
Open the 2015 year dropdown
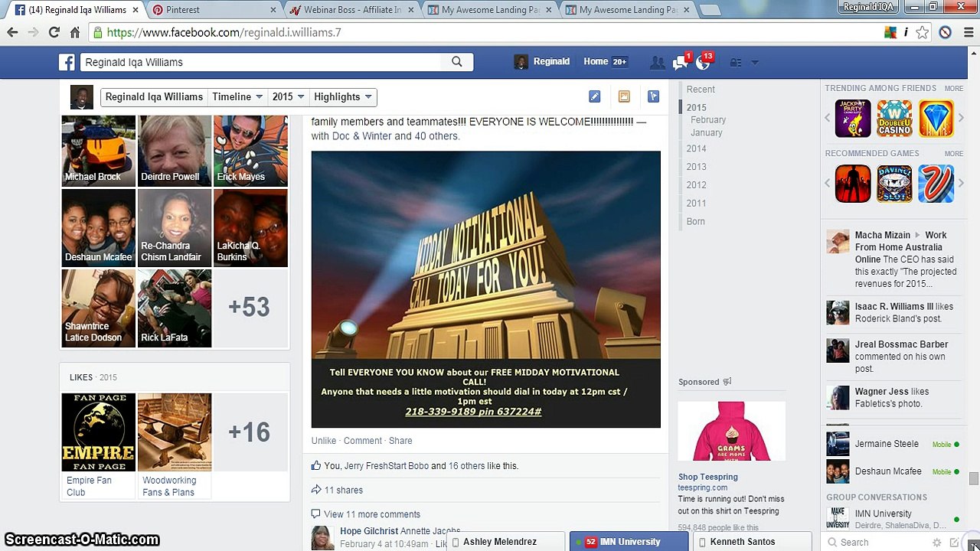[x=289, y=96]
